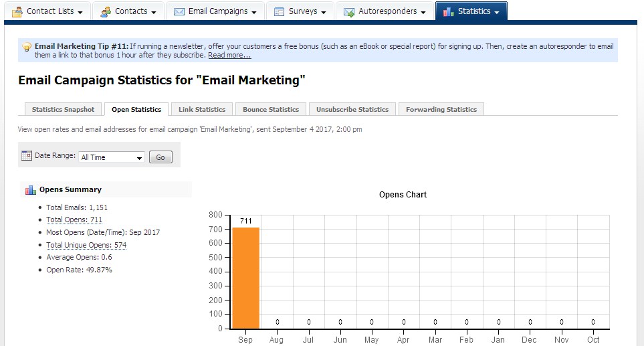Go to the Forwarding Statistics tab
This screenshot has height=346, width=644.
point(441,109)
